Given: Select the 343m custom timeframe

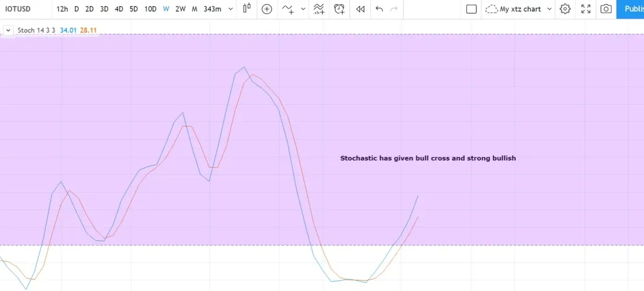Looking at the screenshot, I should point(212,9).
